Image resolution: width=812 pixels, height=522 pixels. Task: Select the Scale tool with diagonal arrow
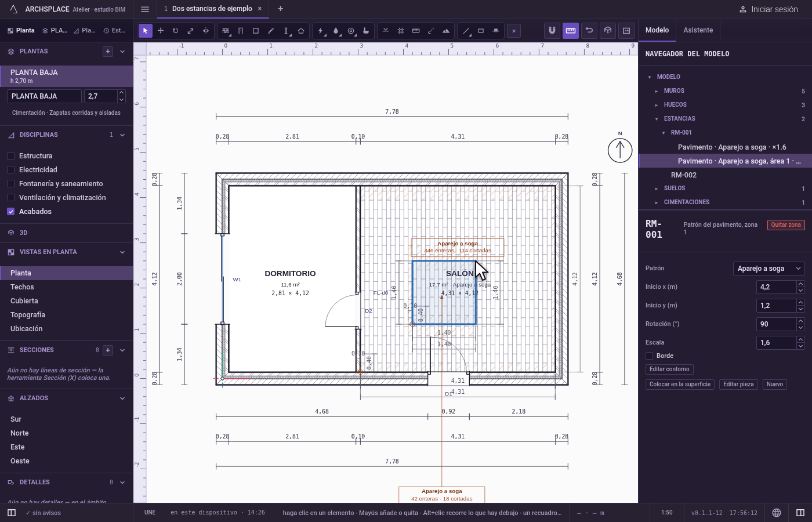191,31
